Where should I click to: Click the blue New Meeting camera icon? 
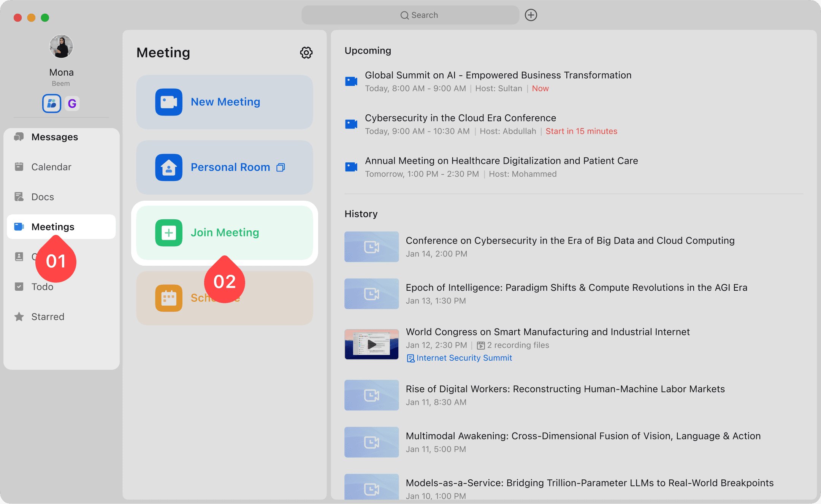[x=169, y=102]
